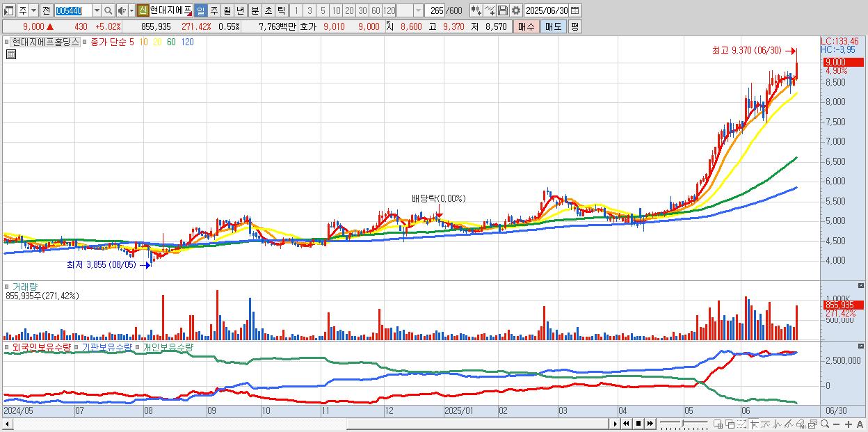The width and height of the screenshot is (868, 432).
Task: Click the line drawing tool icon in toolbar
Action: click(489, 10)
